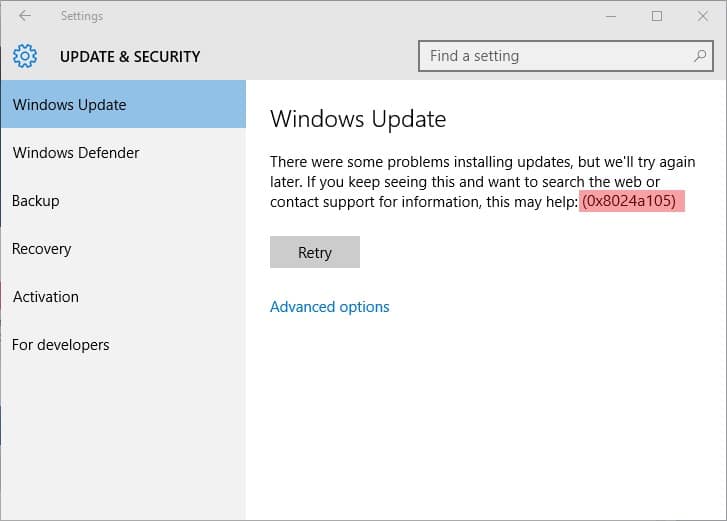Click the update problems message text
Image resolution: width=727 pixels, height=521 pixels.
point(483,182)
